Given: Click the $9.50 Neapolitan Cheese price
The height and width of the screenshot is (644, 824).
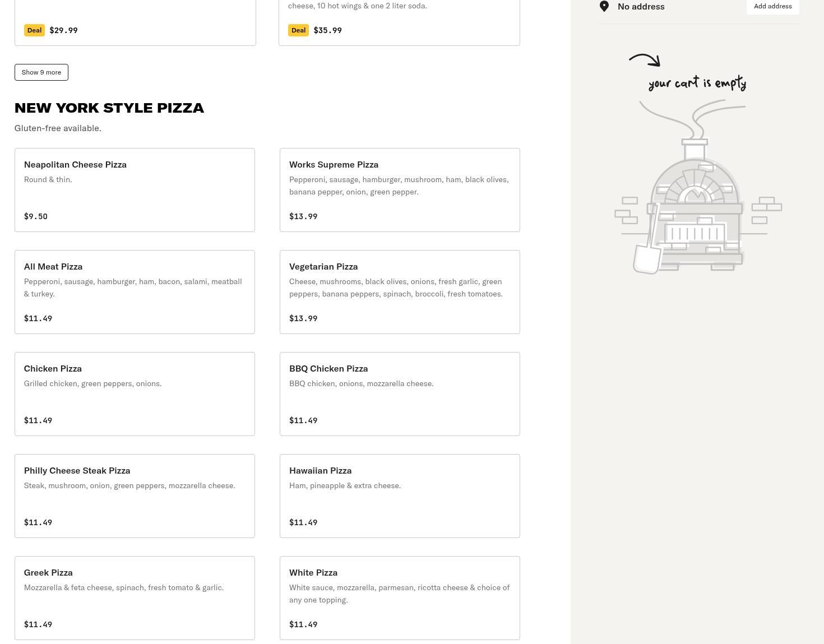Looking at the screenshot, I should pyautogui.click(x=36, y=216).
